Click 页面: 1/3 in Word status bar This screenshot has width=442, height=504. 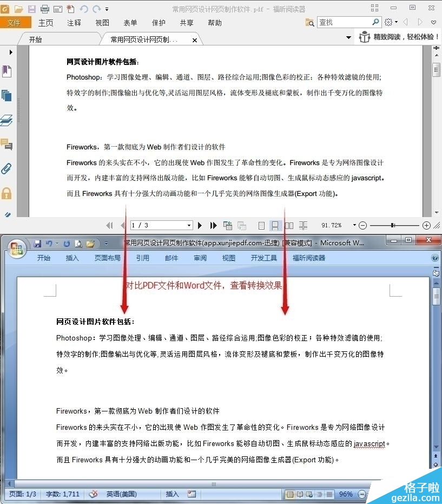click(x=23, y=494)
